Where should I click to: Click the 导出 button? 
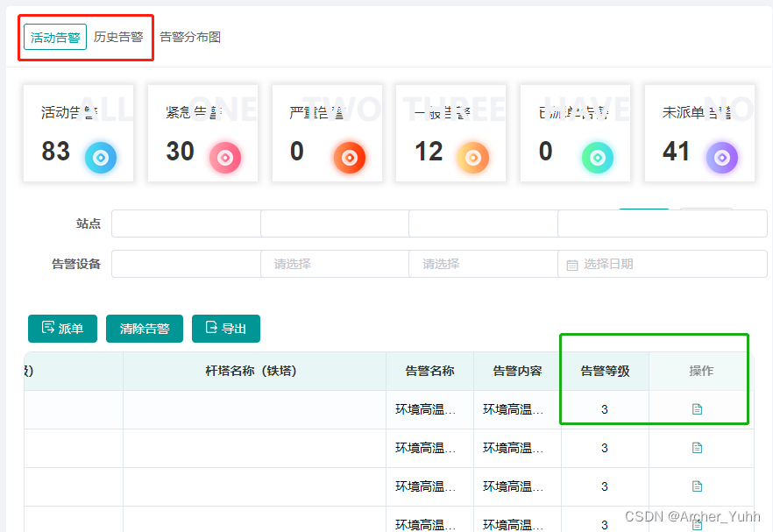[x=225, y=329]
